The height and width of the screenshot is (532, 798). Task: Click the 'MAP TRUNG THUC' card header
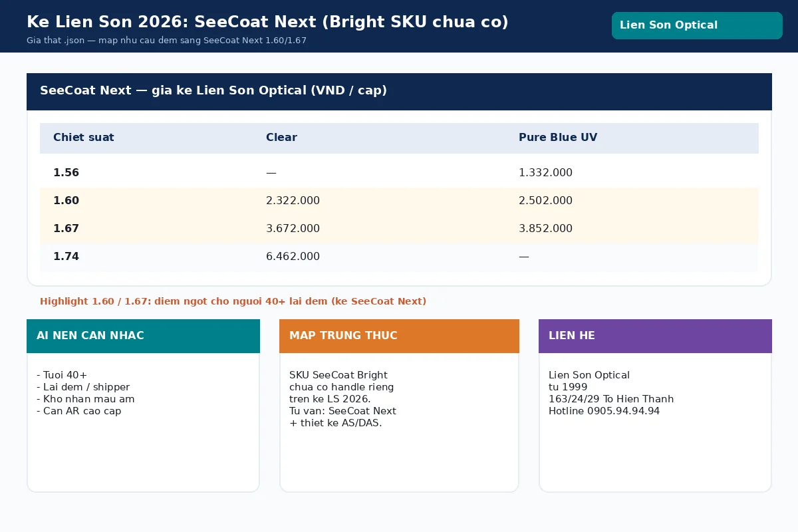(399, 336)
